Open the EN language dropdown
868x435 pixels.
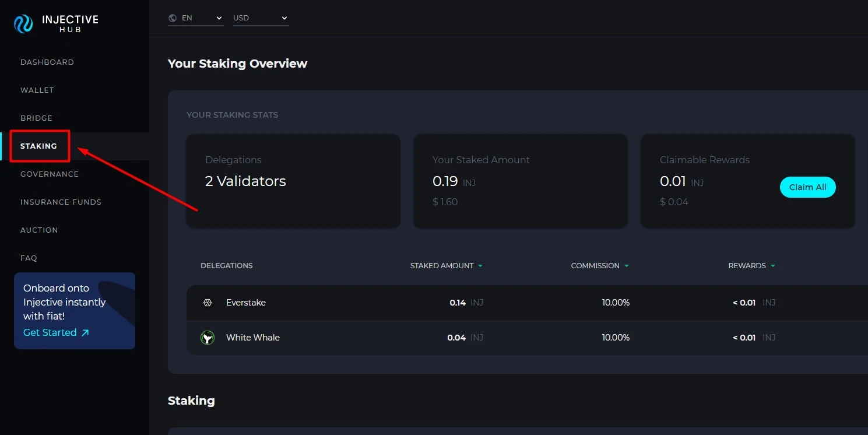tap(195, 17)
